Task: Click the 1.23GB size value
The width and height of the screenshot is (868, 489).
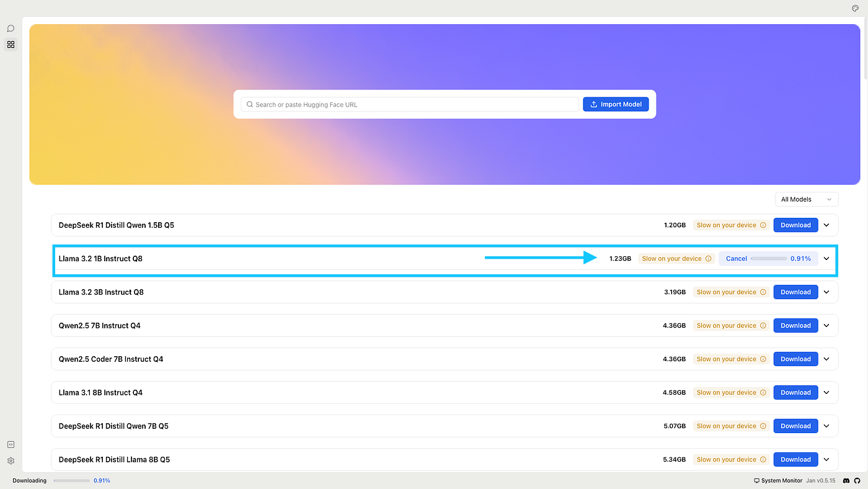Action: point(620,259)
